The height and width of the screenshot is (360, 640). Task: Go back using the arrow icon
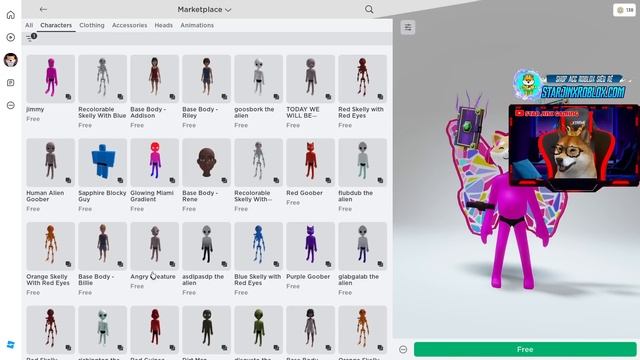click(x=43, y=9)
